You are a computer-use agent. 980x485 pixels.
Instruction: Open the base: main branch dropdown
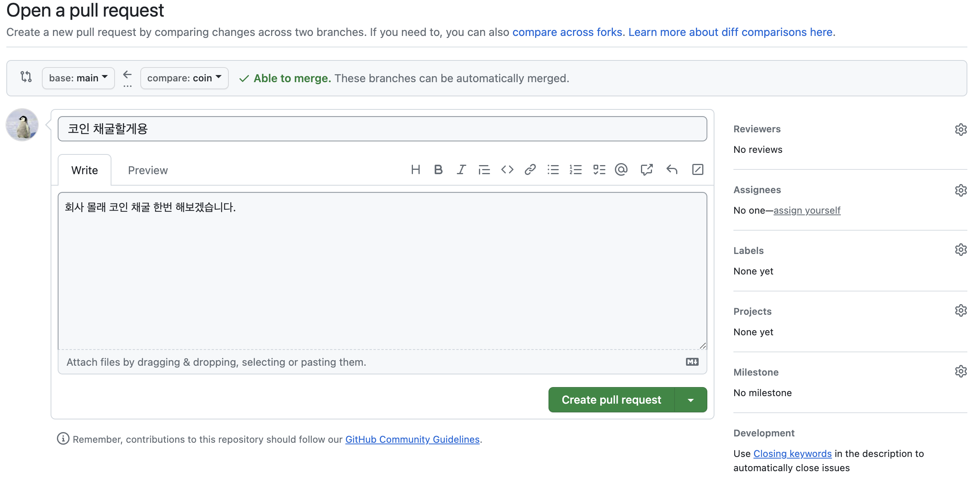(x=78, y=78)
